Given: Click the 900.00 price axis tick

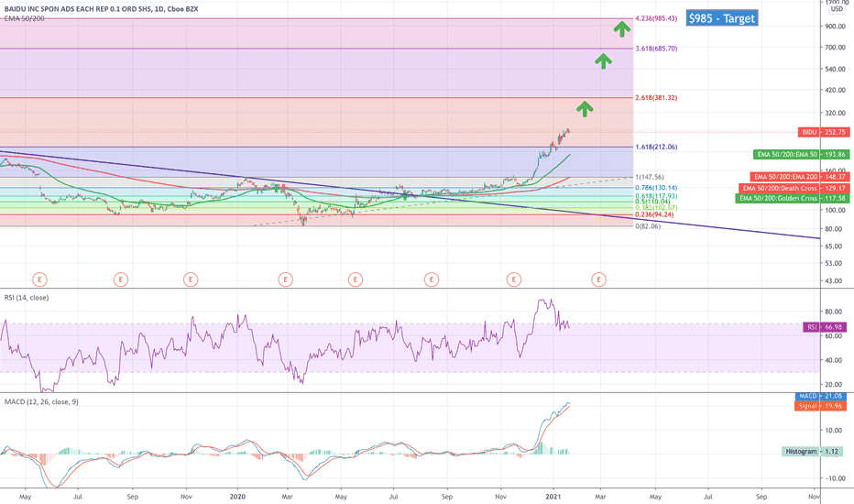Looking at the screenshot, I should pyautogui.click(x=836, y=27).
